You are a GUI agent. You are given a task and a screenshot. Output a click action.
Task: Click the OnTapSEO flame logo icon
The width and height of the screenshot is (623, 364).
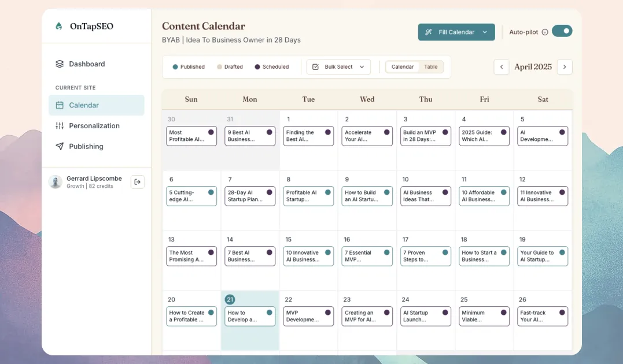click(58, 26)
